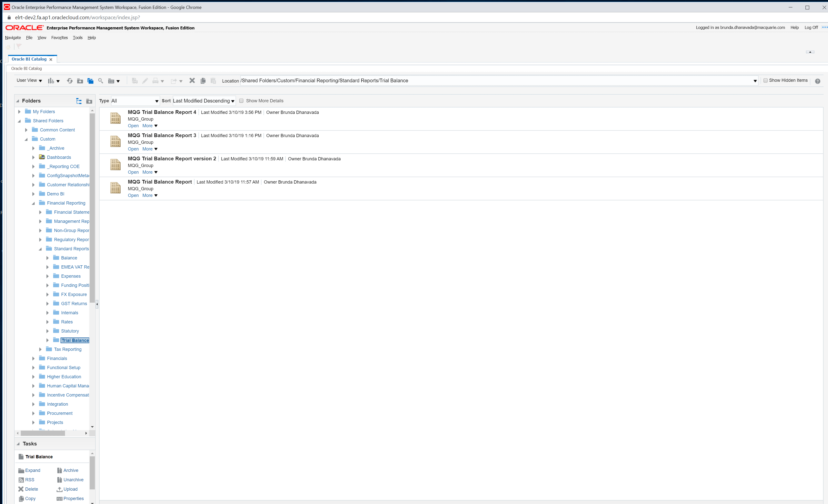The width and height of the screenshot is (828, 504).
Task: Click the Delete X toolbar icon
Action: [x=192, y=81]
